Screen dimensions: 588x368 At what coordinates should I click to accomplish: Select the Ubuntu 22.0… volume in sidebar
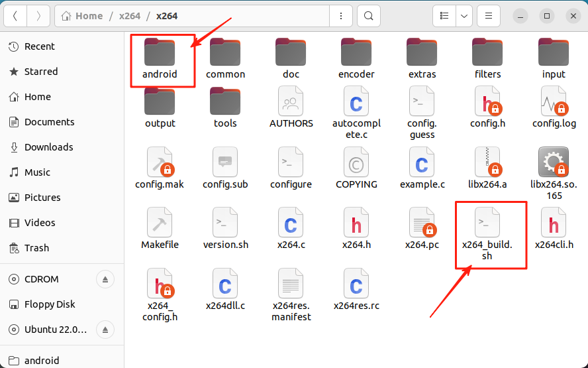49,330
